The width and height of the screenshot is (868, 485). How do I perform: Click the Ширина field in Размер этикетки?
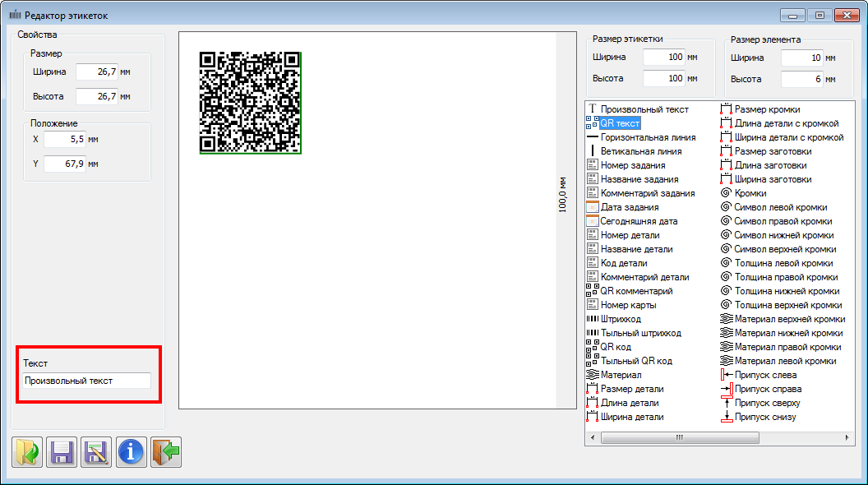pos(663,57)
